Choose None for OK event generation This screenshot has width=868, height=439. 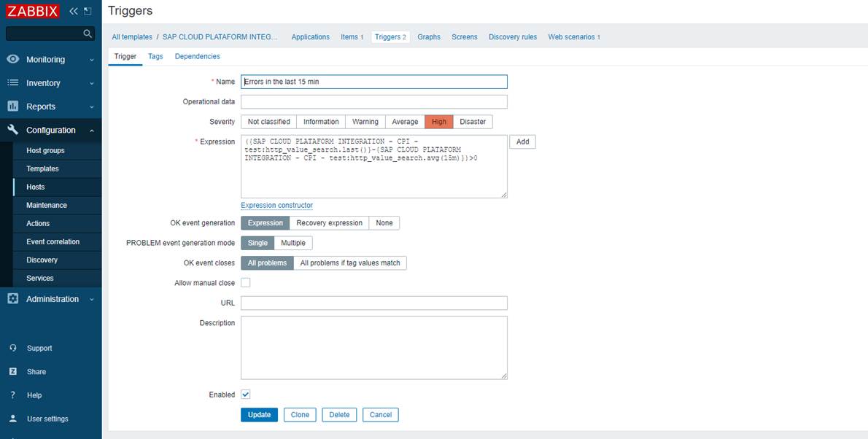pyautogui.click(x=384, y=223)
